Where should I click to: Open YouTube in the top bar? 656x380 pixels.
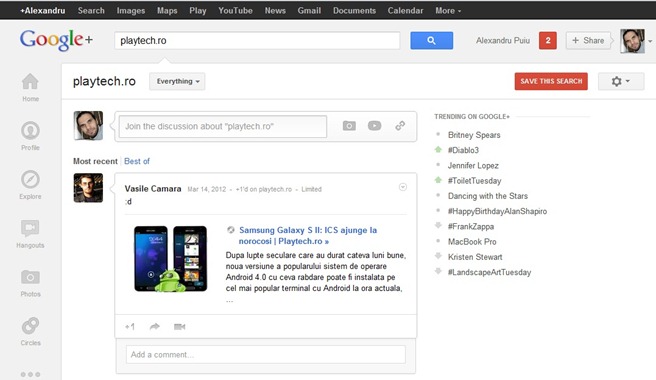point(236,10)
